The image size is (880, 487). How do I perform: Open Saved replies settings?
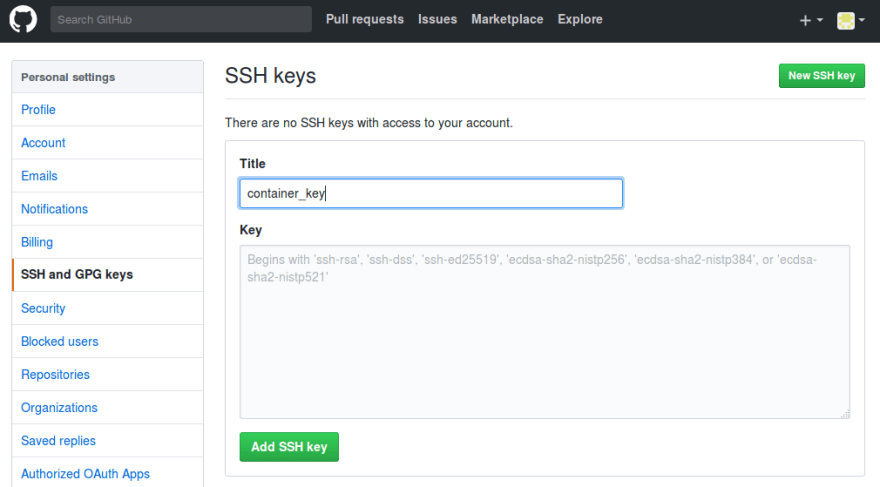click(x=108, y=440)
